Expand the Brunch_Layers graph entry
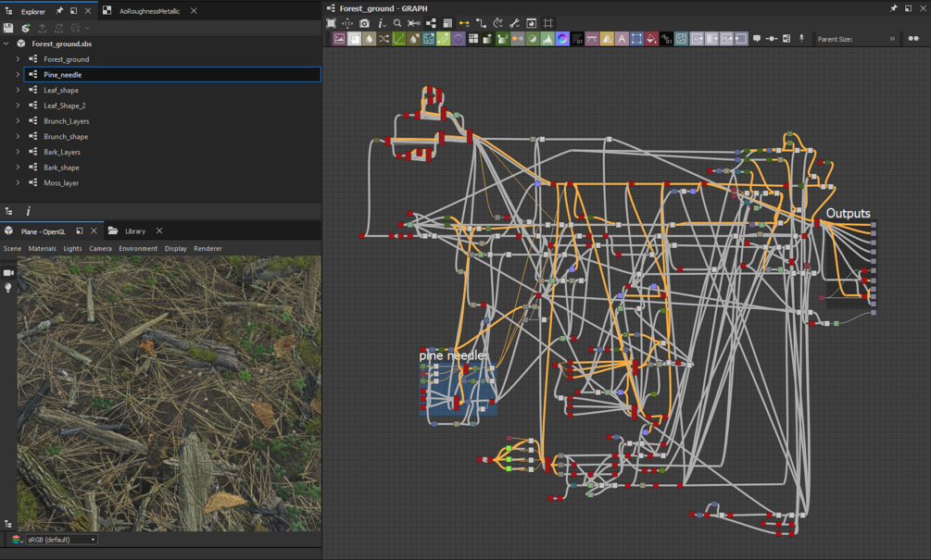The image size is (931, 560). [x=18, y=120]
